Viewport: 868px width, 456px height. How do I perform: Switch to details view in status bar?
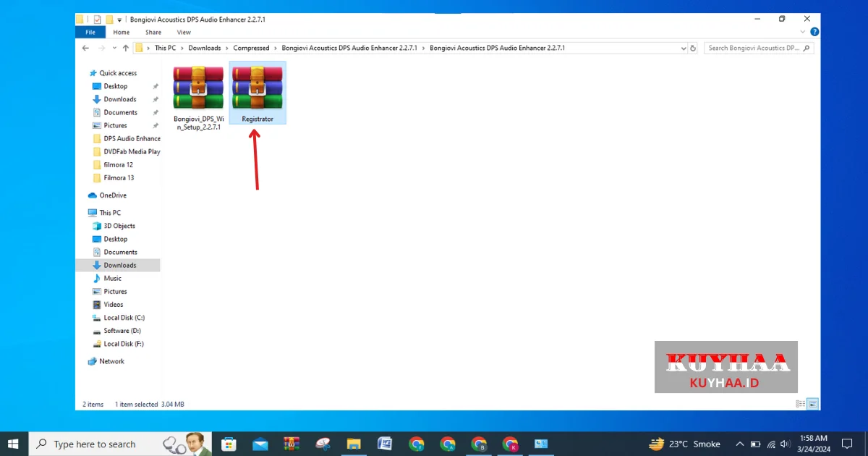[x=800, y=404]
